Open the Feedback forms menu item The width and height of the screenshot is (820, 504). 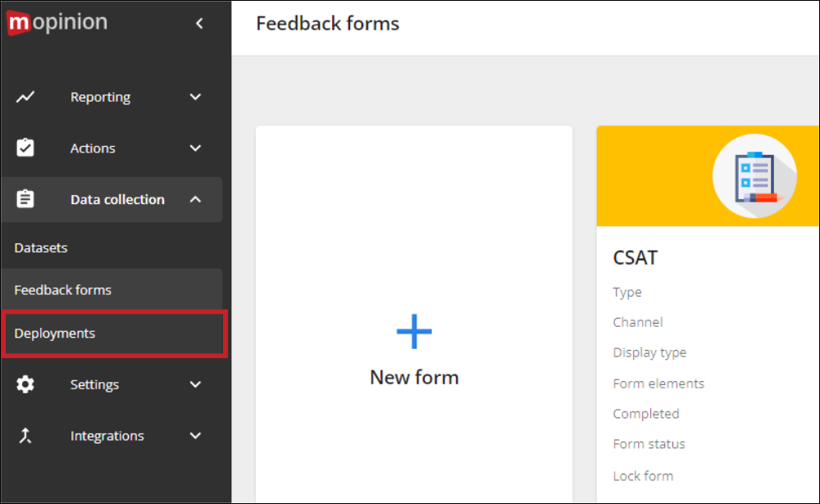coord(62,289)
